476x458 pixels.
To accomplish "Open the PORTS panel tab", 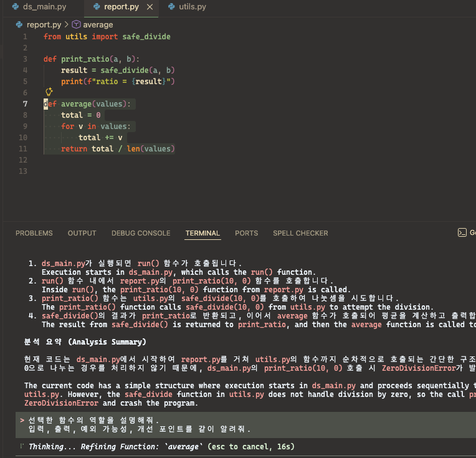I will (247, 233).
